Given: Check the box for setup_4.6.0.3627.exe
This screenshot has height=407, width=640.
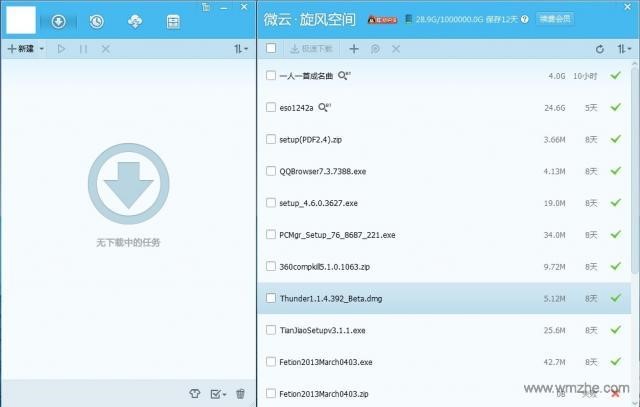Looking at the screenshot, I should (x=271, y=202).
